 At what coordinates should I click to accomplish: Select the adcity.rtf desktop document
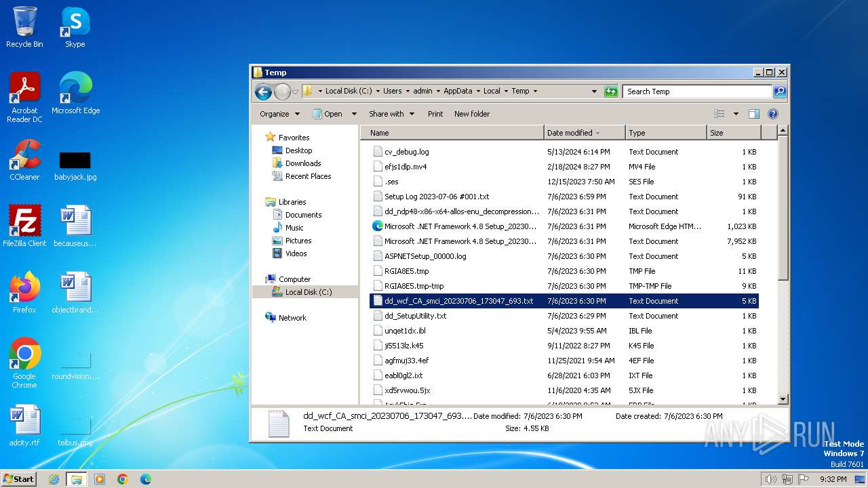pos(24,425)
